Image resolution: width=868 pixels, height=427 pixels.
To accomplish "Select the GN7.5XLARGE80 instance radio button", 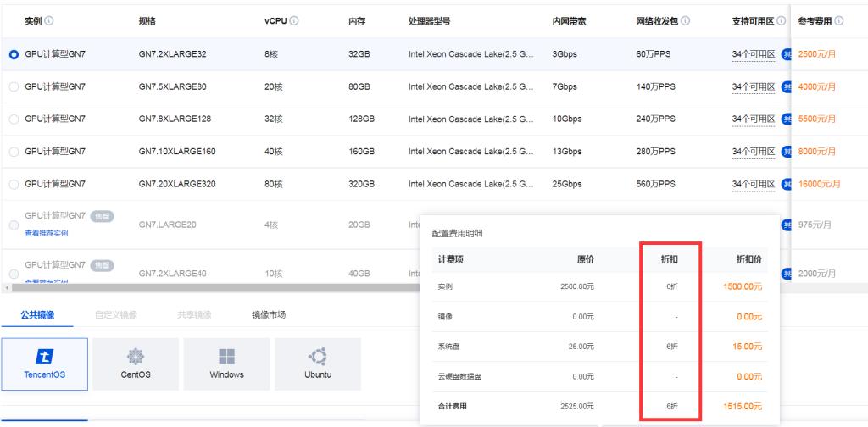I will tap(14, 86).
